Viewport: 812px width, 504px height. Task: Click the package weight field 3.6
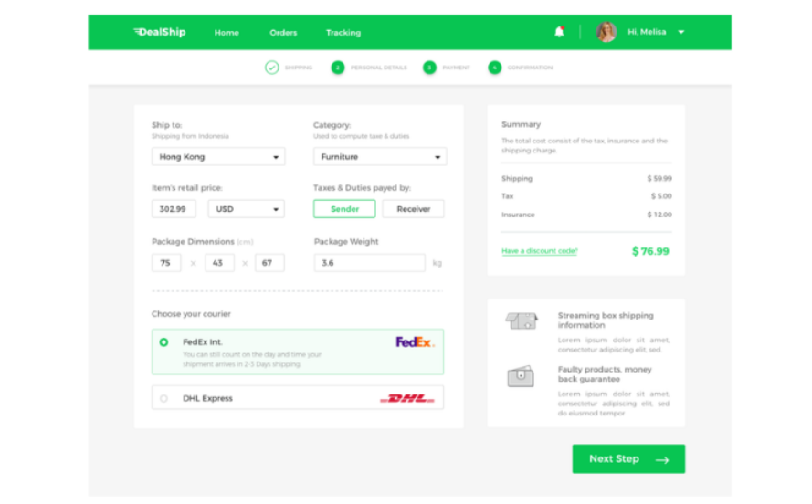369,263
